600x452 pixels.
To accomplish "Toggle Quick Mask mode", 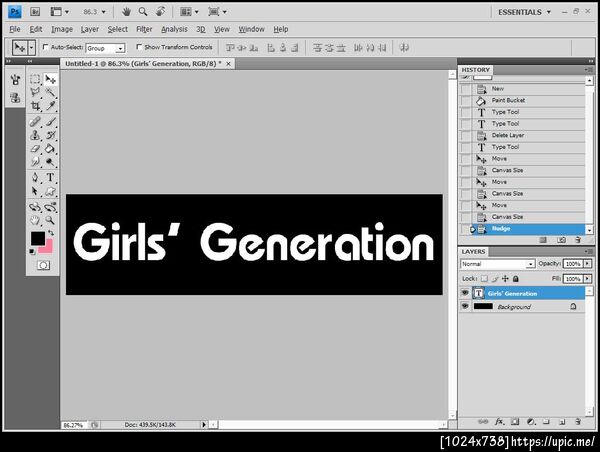I will point(43,265).
